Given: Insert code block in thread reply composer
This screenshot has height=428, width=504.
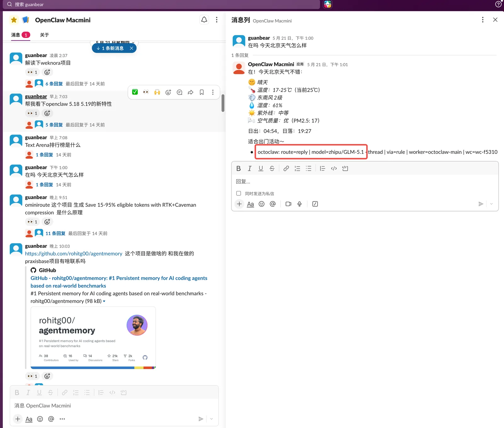Looking at the screenshot, I should [345, 168].
